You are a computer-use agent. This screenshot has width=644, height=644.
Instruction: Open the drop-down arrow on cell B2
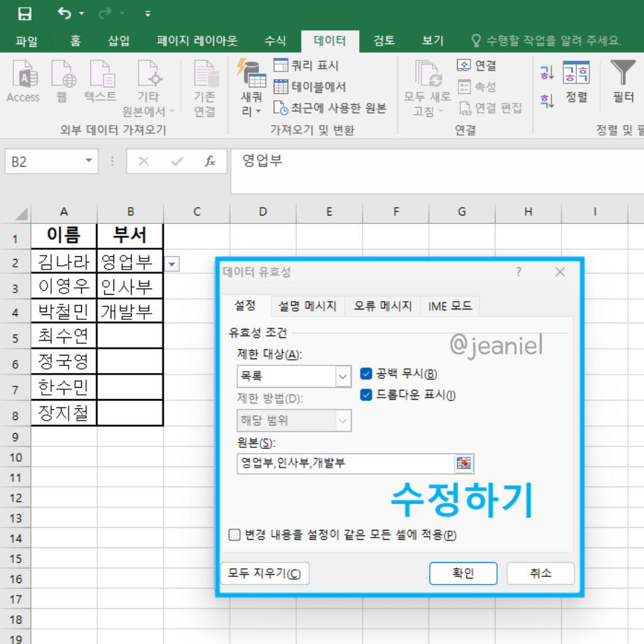171,264
